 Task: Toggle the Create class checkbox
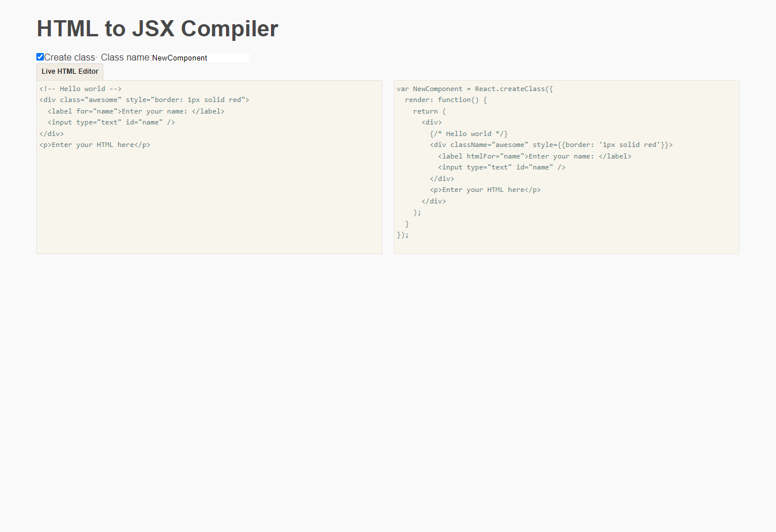[40, 57]
